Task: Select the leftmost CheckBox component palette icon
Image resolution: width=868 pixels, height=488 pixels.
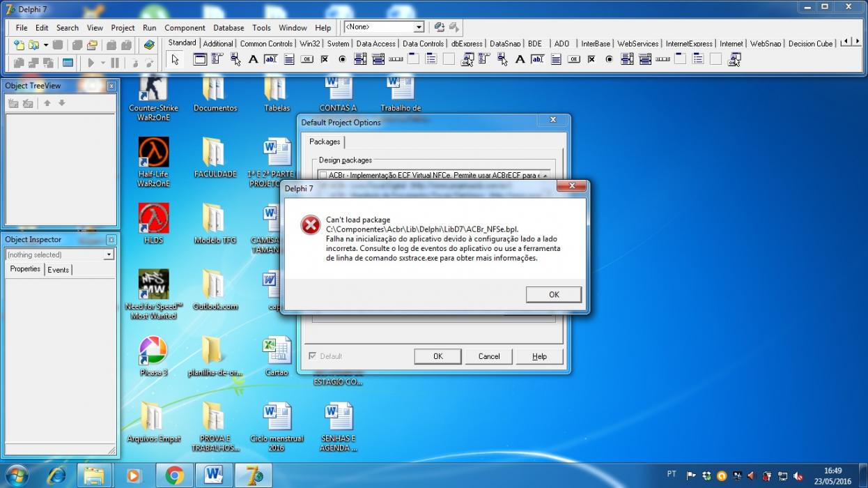Action: pyautogui.click(x=324, y=60)
